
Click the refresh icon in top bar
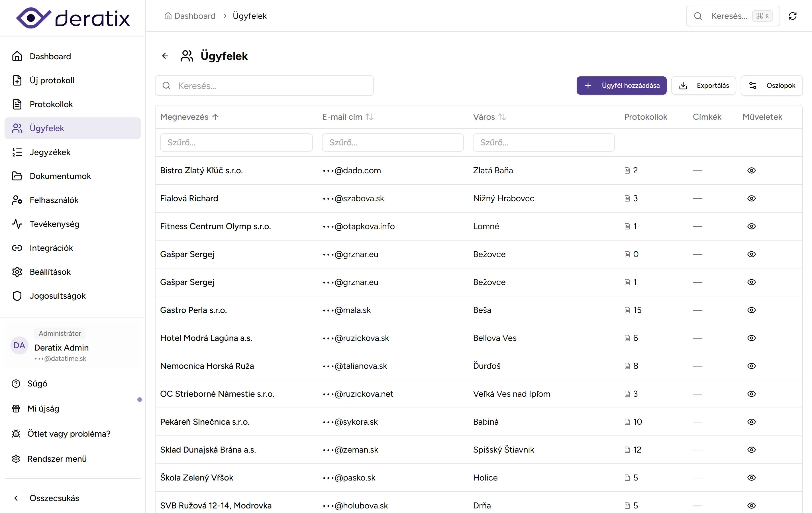click(x=792, y=16)
